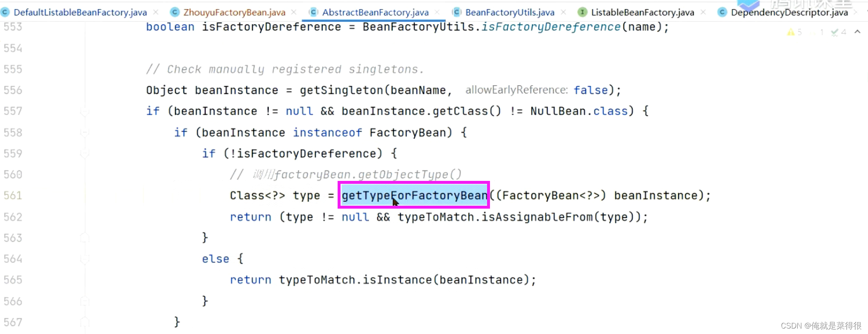The image size is (868, 334).
Task: Click the boolean keyword on line 553
Action: click(x=170, y=27)
